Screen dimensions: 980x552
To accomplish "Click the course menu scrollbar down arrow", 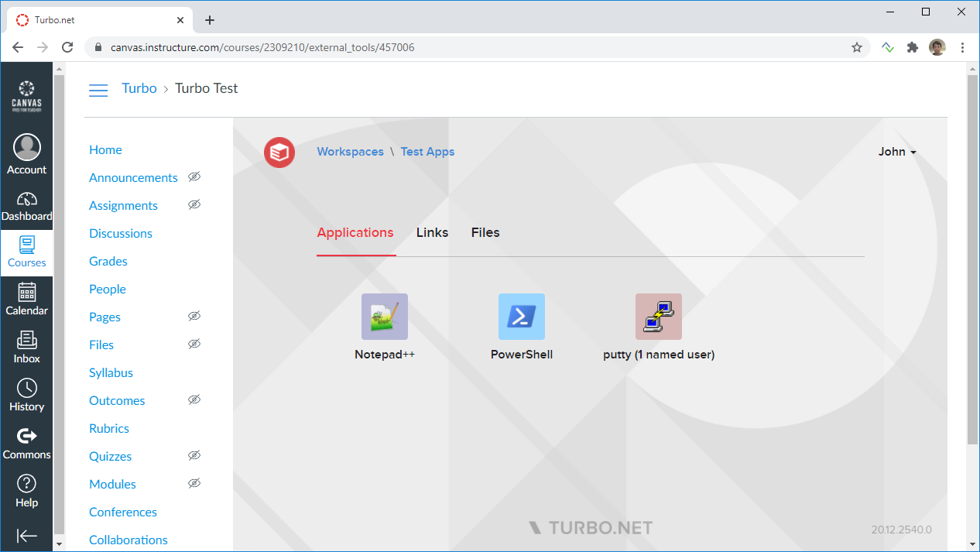I will tap(60, 544).
